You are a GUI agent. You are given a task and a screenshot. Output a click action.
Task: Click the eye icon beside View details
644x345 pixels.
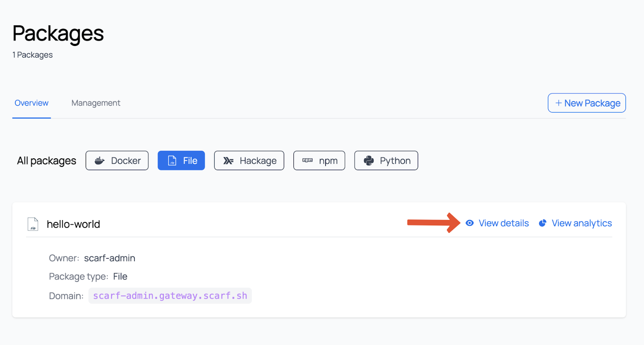coord(469,223)
